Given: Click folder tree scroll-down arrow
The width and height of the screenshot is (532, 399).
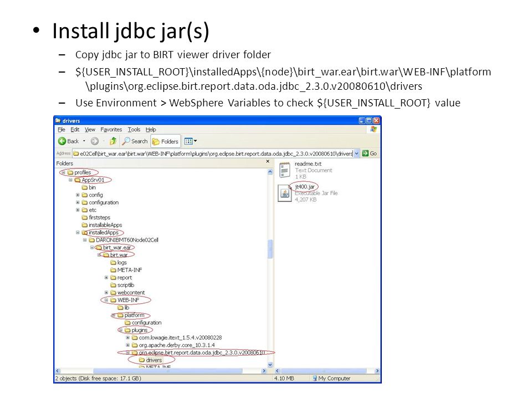Looking at the screenshot, I should click(x=270, y=365).
